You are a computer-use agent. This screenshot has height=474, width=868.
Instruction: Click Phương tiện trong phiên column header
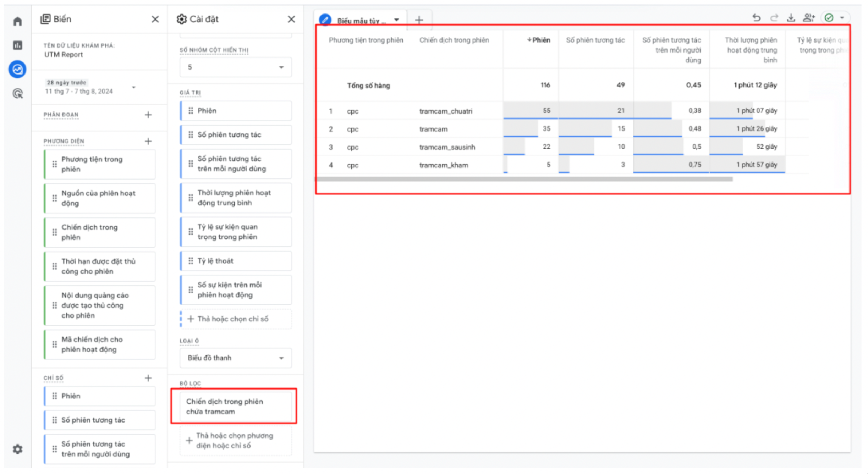tap(366, 40)
